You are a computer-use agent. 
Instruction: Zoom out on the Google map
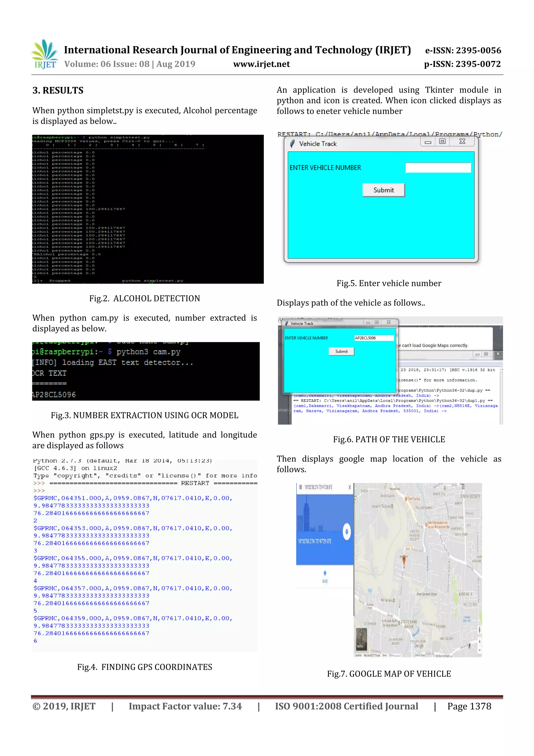(x=480, y=650)
